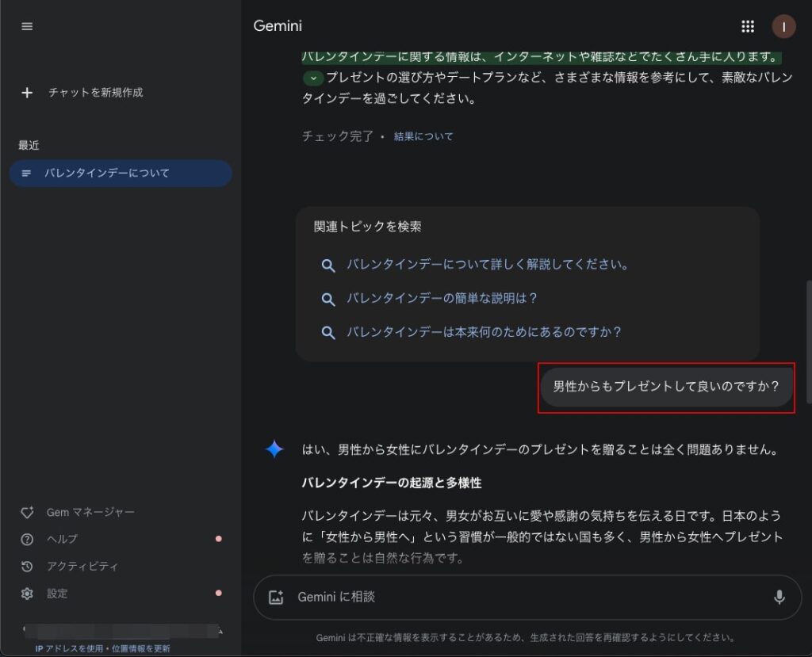Click the チェック完了 status text
Screen dimensions: 812x657
[338, 136]
